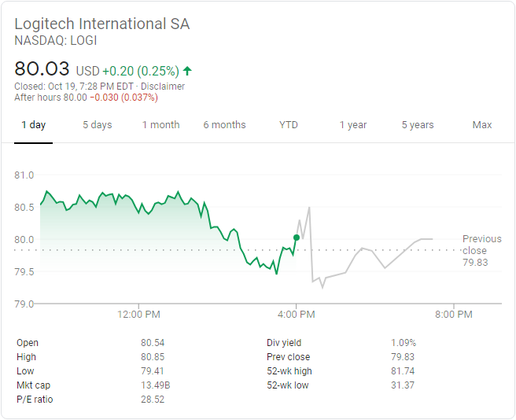The width and height of the screenshot is (516, 420).
Task: Select the YTD tab
Action: click(x=288, y=125)
